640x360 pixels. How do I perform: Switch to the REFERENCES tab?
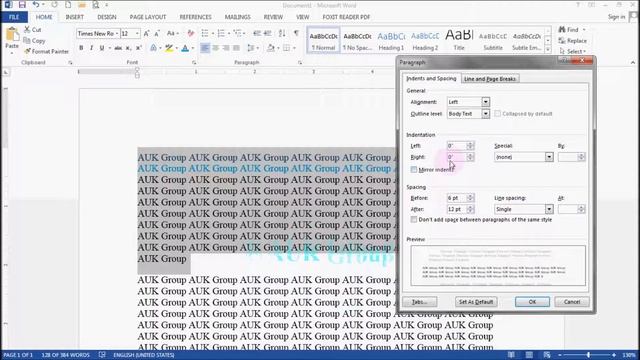click(196, 17)
